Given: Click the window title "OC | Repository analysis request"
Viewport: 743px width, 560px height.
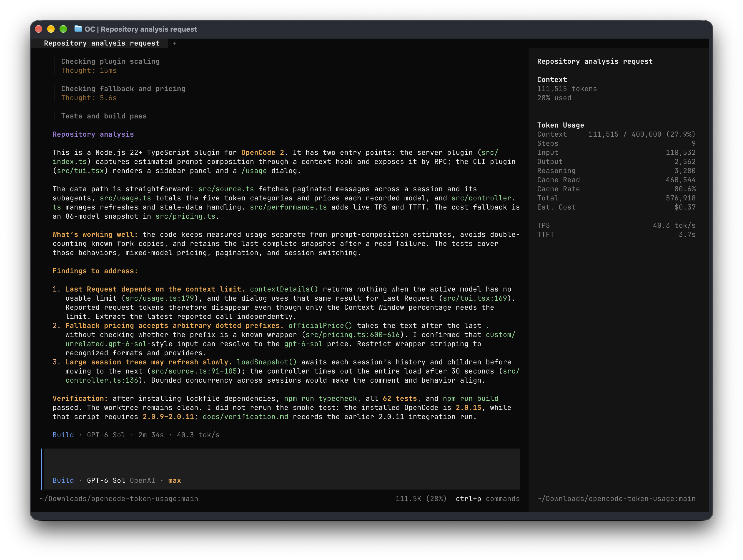Looking at the screenshot, I should pyautogui.click(x=141, y=29).
